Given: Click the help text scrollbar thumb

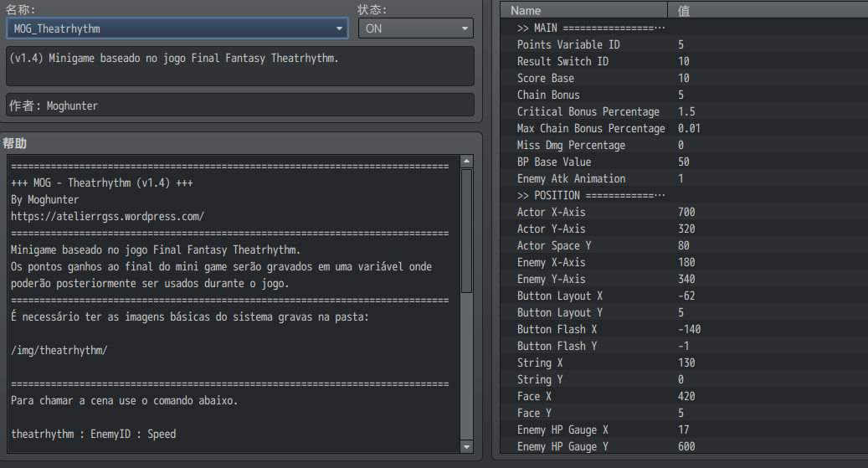Looking at the screenshot, I should point(467,230).
